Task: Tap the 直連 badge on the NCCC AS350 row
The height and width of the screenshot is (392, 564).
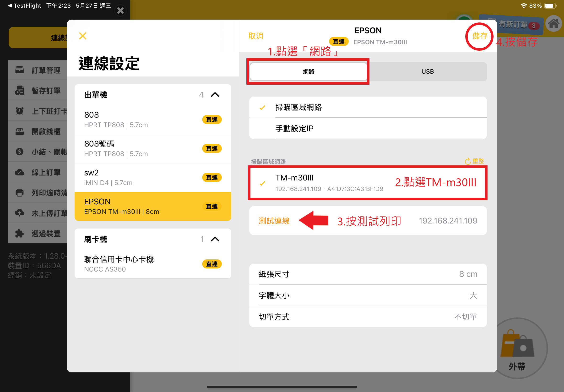Action: (212, 264)
